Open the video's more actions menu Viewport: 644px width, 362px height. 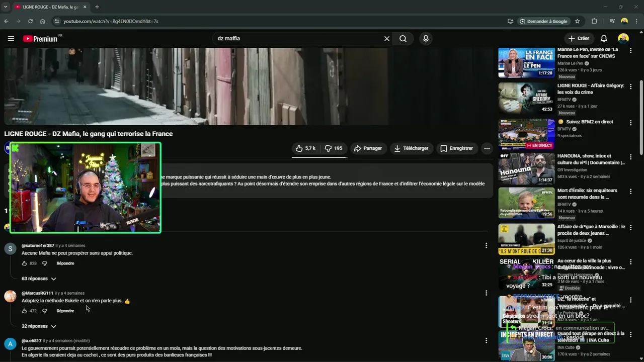(487, 148)
